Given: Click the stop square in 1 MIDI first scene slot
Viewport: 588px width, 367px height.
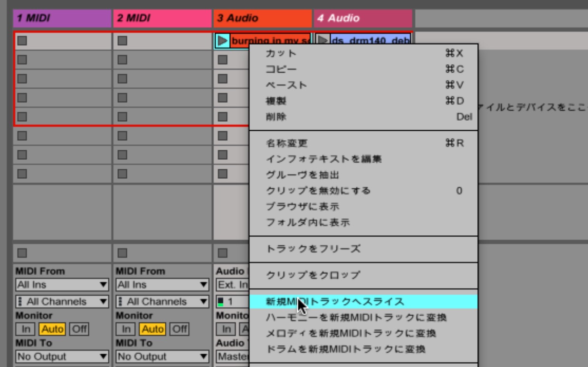Looking at the screenshot, I should click(22, 41).
